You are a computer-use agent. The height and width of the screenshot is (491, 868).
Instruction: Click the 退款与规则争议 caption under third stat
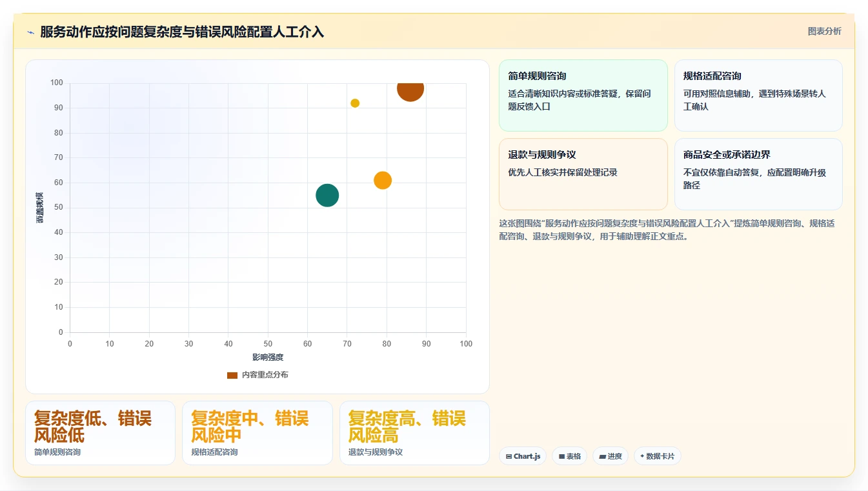click(x=376, y=452)
